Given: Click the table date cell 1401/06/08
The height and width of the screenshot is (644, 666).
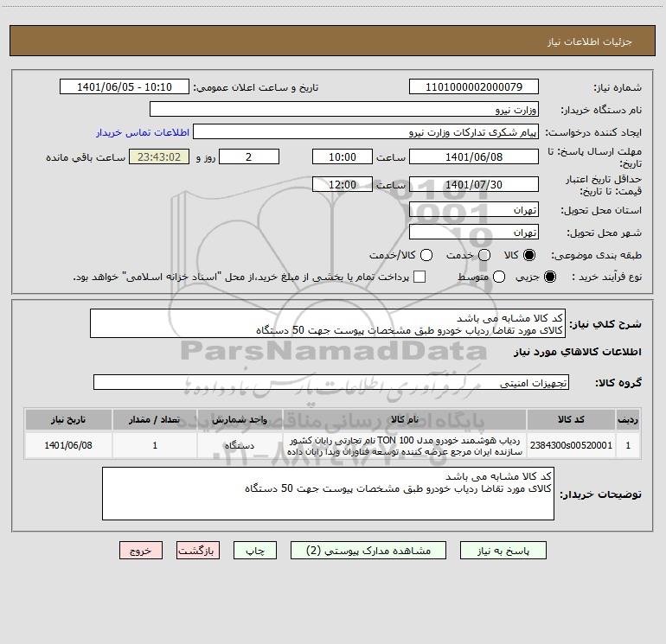Looking at the screenshot, I should 68,445.
